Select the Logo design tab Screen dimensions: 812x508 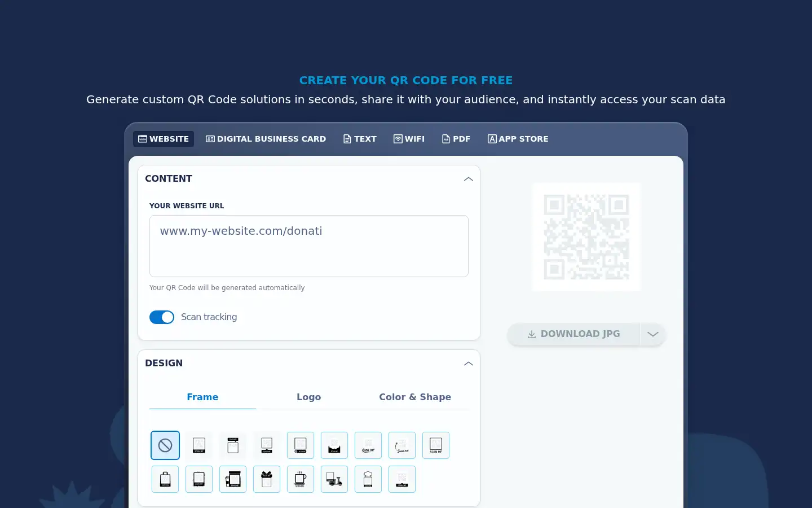click(x=309, y=397)
